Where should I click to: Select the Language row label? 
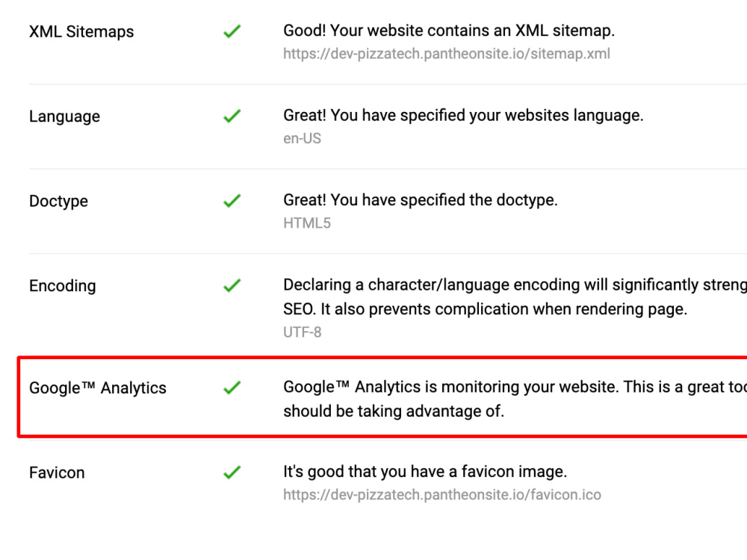tap(64, 116)
